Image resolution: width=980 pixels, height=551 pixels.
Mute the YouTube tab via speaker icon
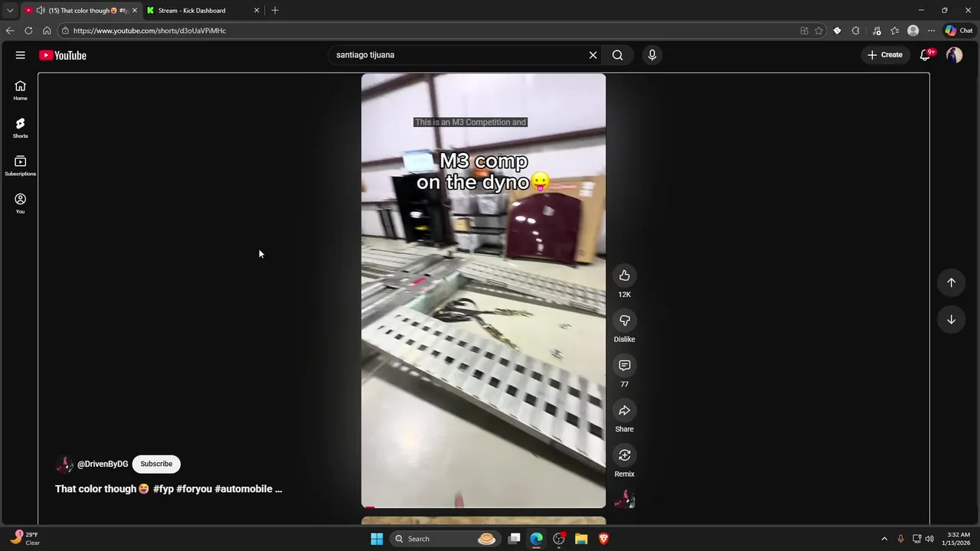tap(39, 10)
